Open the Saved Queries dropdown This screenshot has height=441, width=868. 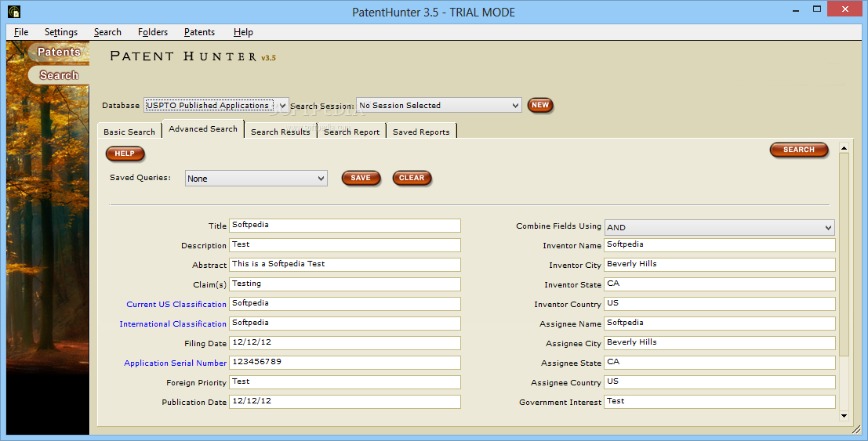tap(256, 179)
